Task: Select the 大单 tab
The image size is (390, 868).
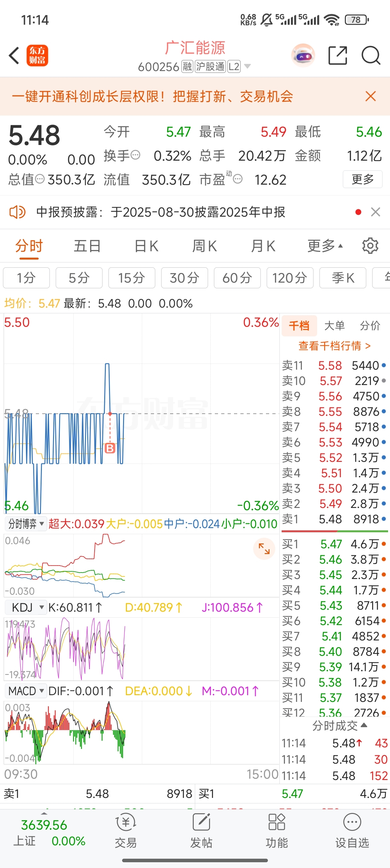Action: (x=334, y=326)
